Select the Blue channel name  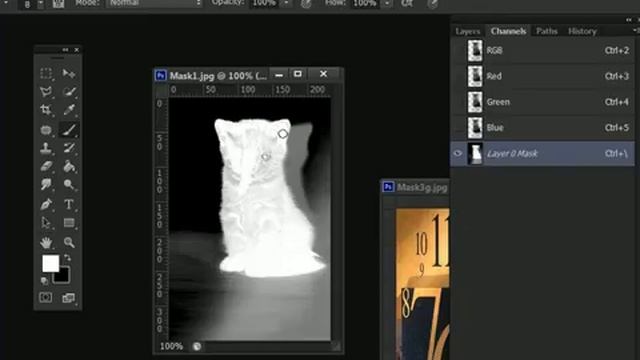tap(495, 128)
